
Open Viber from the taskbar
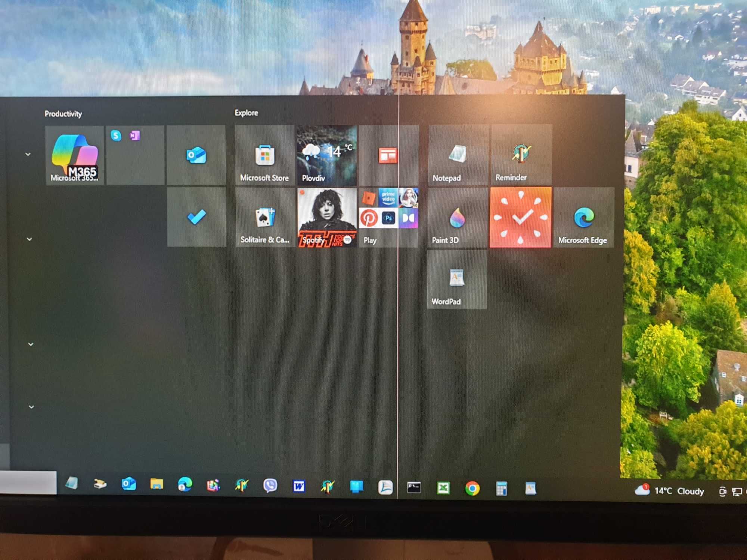[x=270, y=486]
